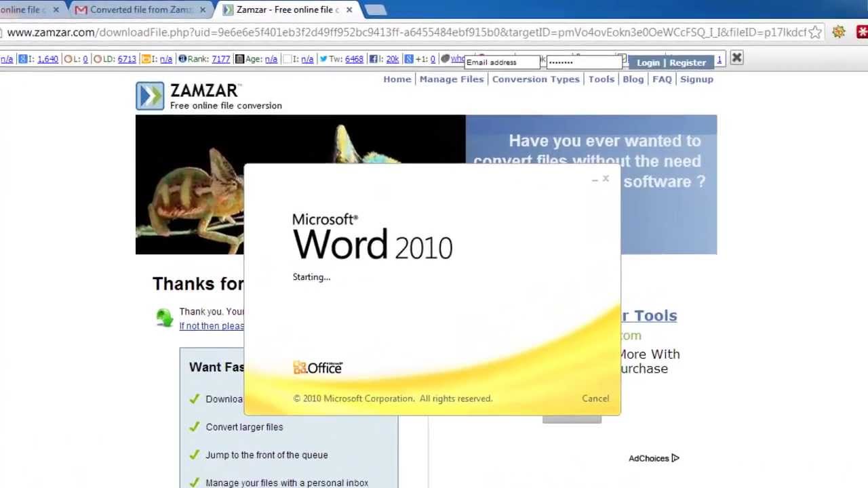This screenshot has height=488, width=868.
Task: Bookmark this page with the star icon
Action: pos(815,32)
